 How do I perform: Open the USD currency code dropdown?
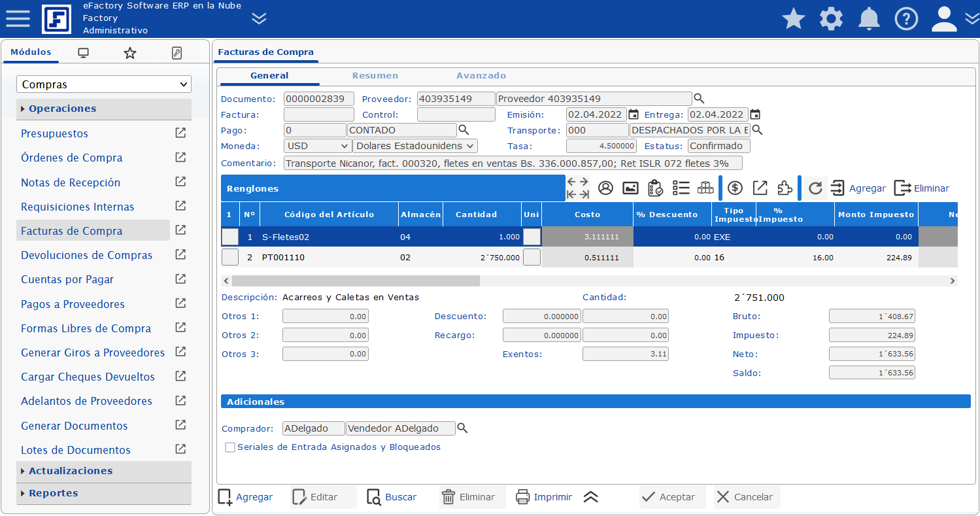(318, 146)
